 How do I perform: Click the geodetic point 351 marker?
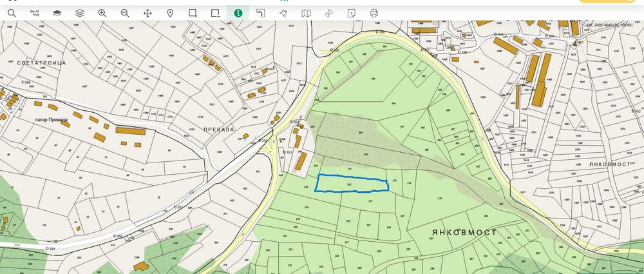(x=178, y=207)
